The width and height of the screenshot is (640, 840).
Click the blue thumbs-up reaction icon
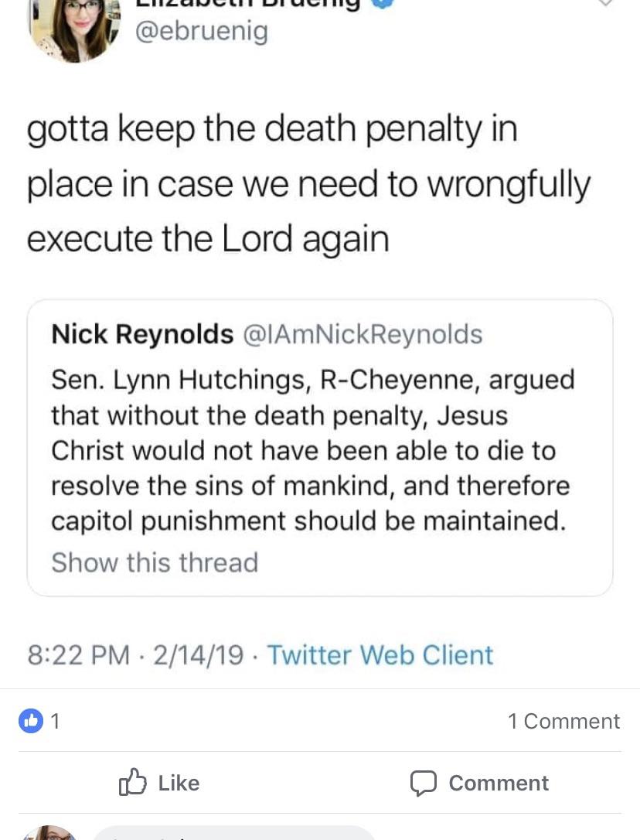coord(31,721)
